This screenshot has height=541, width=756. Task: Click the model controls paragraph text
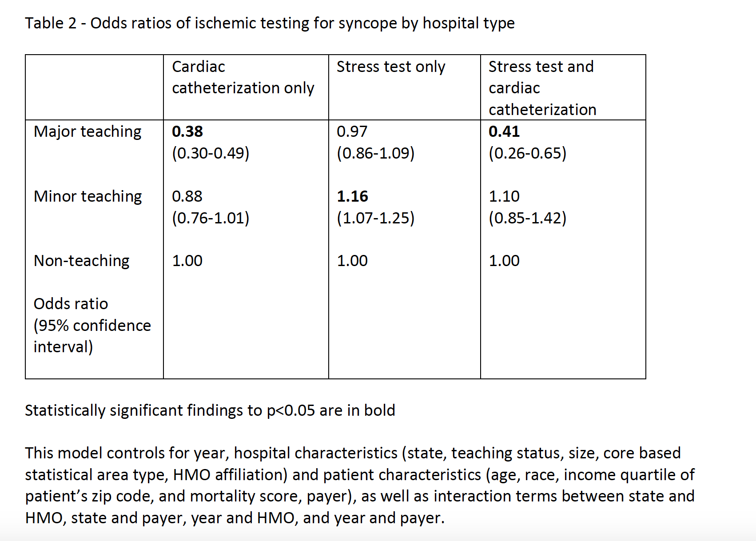pos(360,485)
